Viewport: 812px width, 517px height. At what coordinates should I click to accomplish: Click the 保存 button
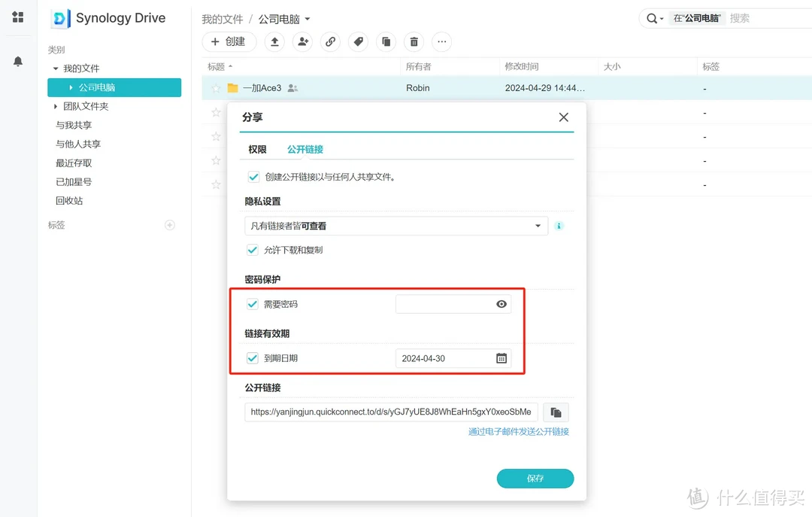point(535,478)
